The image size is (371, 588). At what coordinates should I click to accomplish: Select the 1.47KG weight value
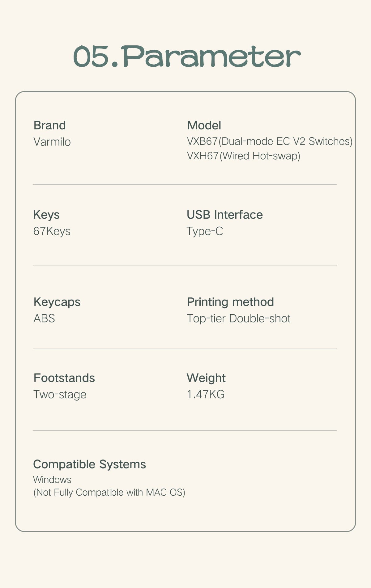(206, 394)
